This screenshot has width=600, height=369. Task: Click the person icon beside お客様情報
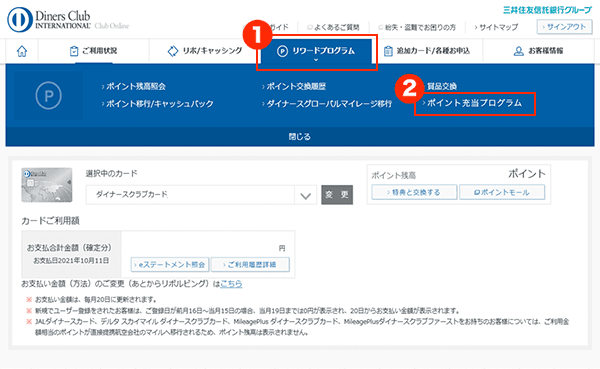pos(518,51)
